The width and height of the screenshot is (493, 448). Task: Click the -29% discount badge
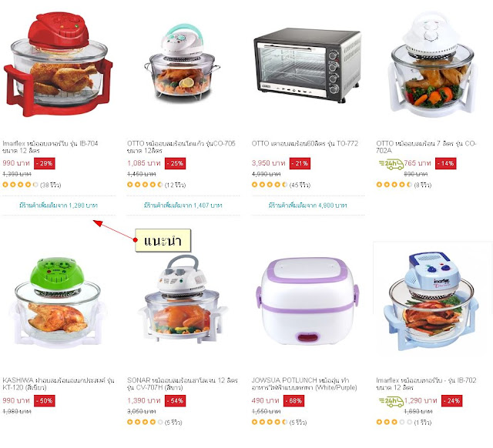(x=45, y=163)
